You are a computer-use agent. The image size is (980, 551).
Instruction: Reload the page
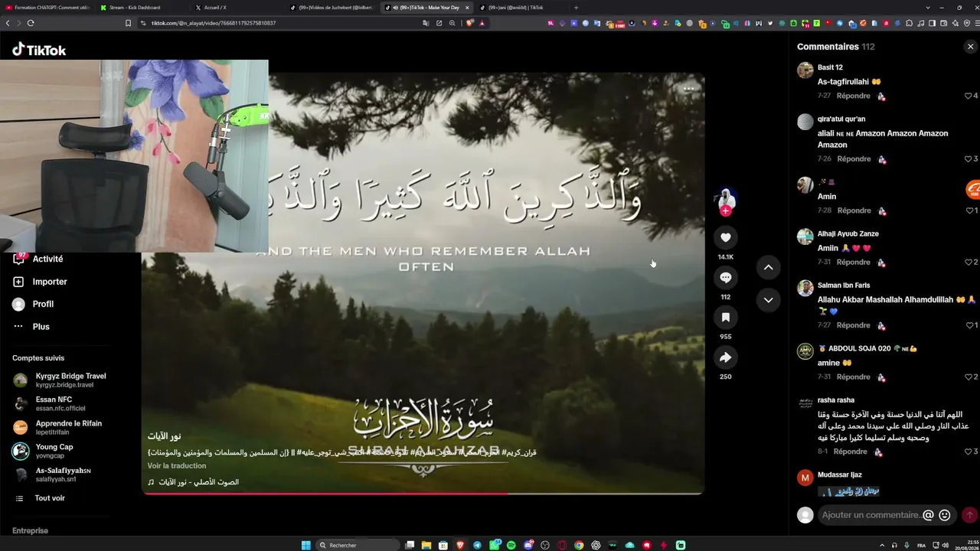point(31,23)
